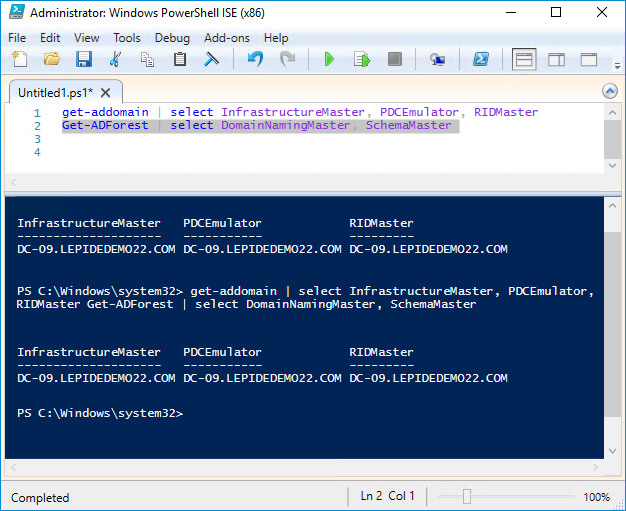Click console pane scrollbar down arrow
This screenshot has height=511, width=626.
coord(612,451)
